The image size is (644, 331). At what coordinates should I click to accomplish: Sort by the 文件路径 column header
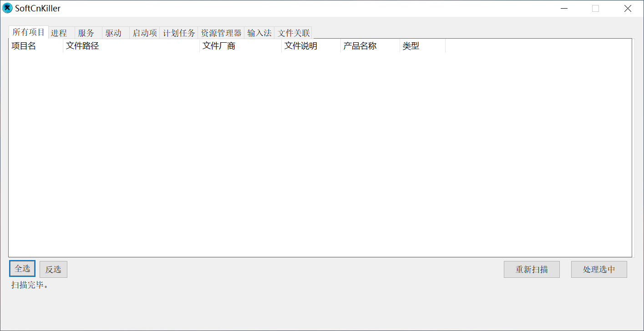(x=132, y=46)
